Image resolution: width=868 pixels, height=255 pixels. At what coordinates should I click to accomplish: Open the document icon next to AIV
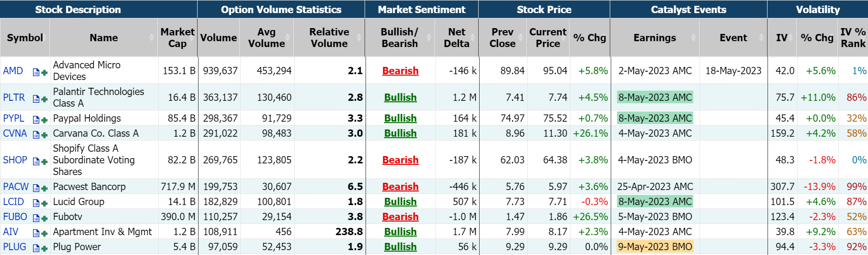36,233
